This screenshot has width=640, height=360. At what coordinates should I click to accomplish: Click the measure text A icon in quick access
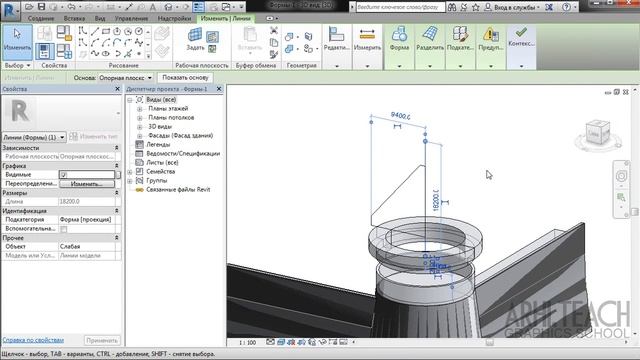coord(153,7)
